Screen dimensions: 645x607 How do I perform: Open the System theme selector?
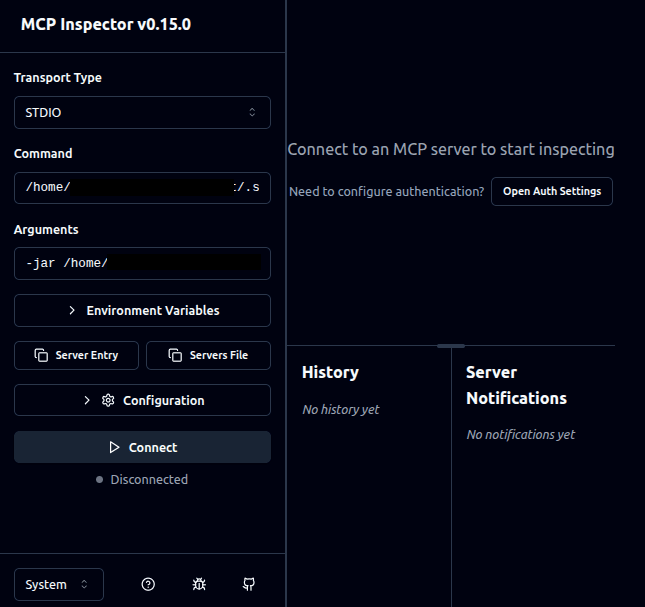pyautogui.click(x=58, y=584)
